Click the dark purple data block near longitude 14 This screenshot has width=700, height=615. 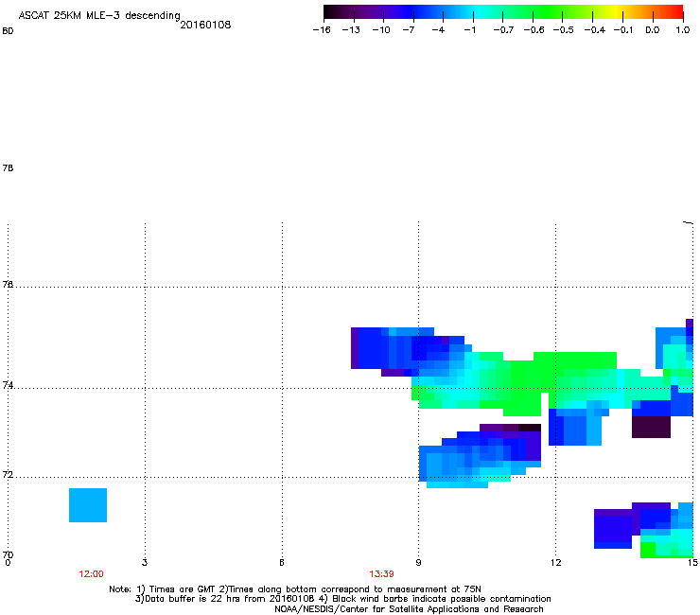(x=652, y=427)
